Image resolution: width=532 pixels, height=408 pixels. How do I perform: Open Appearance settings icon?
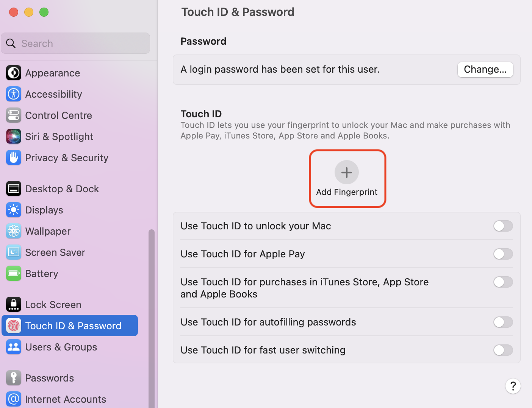click(x=14, y=73)
